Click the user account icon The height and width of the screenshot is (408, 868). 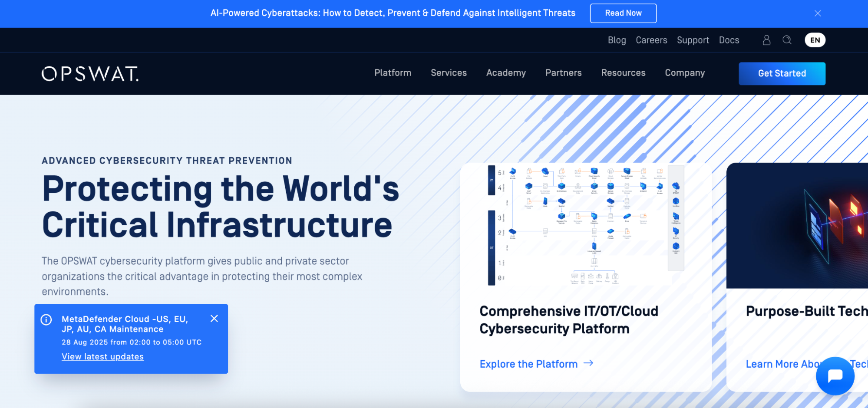pos(766,40)
